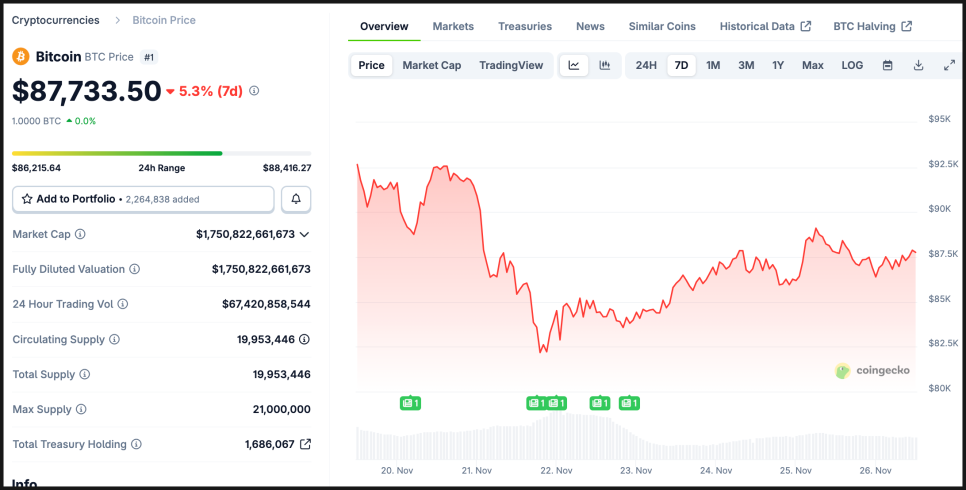Expand chart to fullscreen
This screenshot has width=966, height=490.
949,66
